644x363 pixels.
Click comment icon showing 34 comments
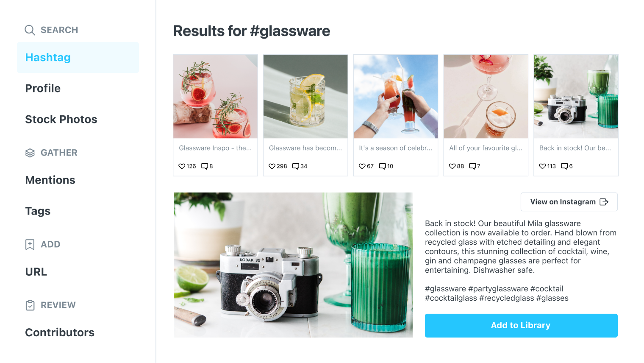click(x=296, y=166)
